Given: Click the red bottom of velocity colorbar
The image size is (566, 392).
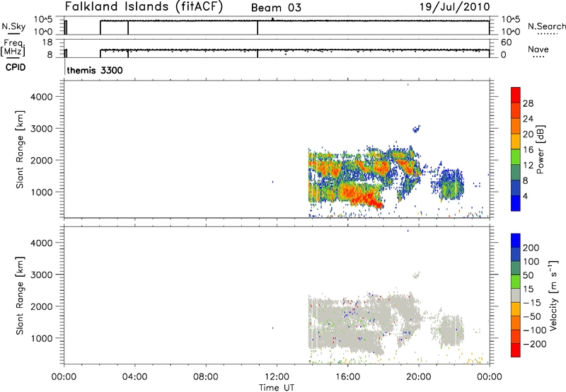Looking at the screenshot, I should click(516, 350).
